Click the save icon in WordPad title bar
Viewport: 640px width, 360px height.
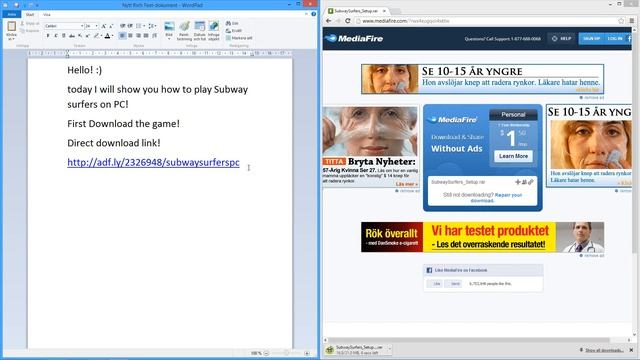[x=16, y=5]
